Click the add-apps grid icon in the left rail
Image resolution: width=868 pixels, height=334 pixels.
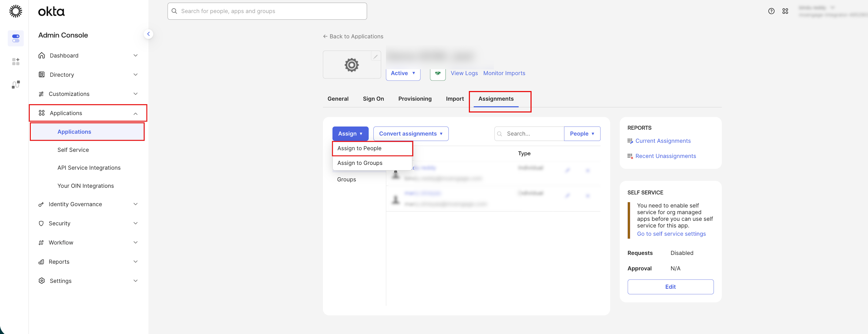click(x=16, y=61)
